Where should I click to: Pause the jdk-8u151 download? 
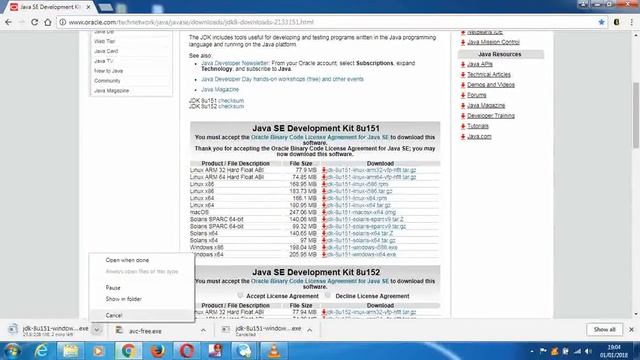click(113, 288)
